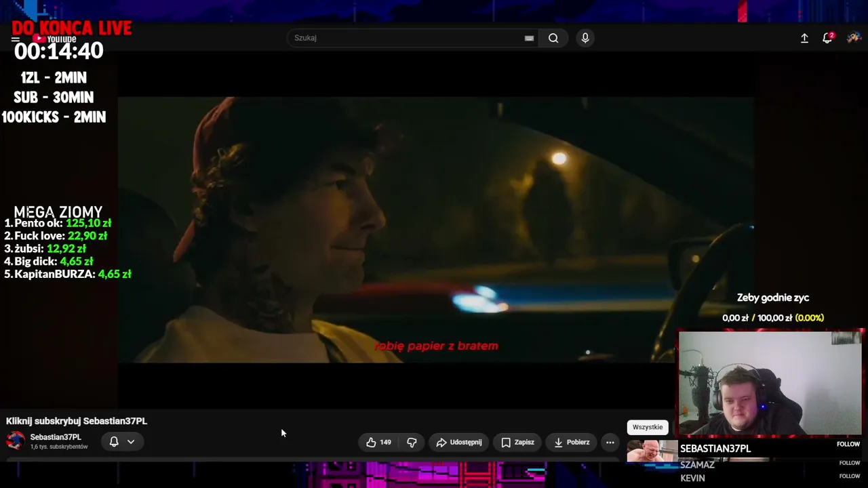Viewport: 868px width, 488px height.
Task: Open the recommended video thumbnail below Wszystkie
Action: (x=652, y=451)
